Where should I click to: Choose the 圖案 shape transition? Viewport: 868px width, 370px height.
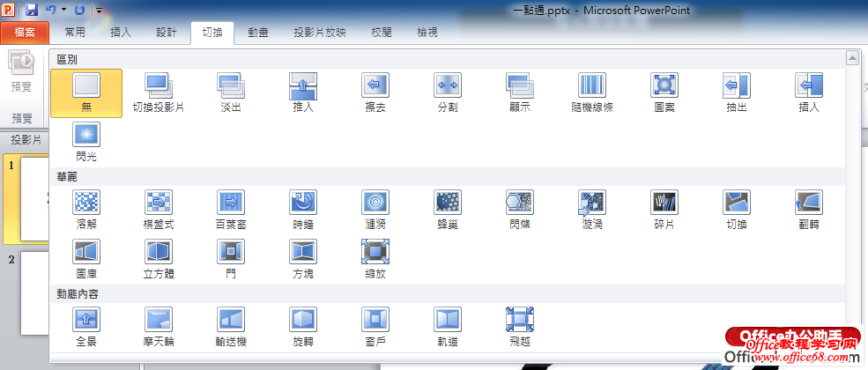pos(664,93)
